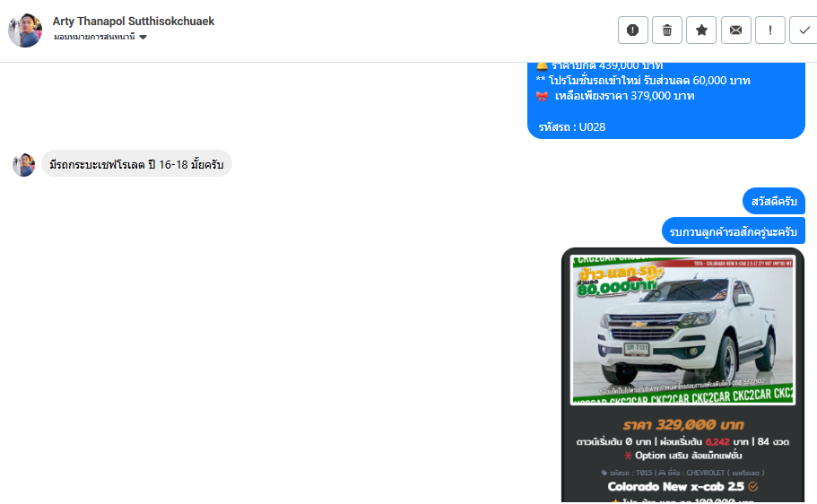Click the spam report exclamation circle icon

(632, 30)
